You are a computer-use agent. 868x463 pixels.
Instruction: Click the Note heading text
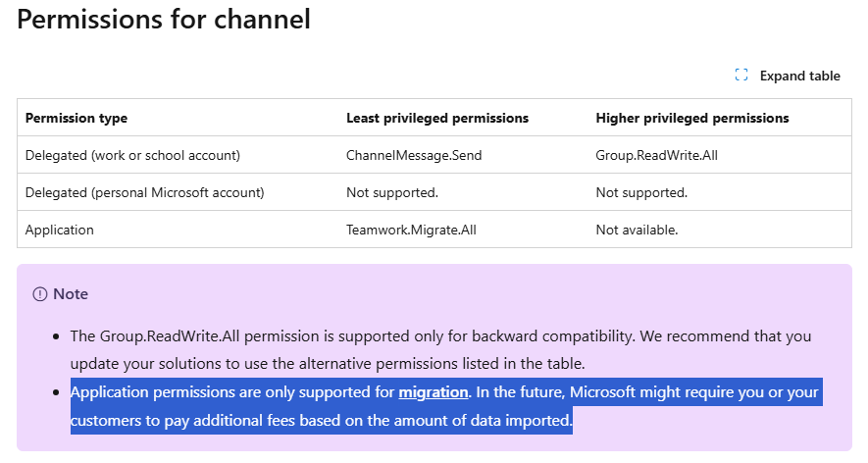pos(71,294)
